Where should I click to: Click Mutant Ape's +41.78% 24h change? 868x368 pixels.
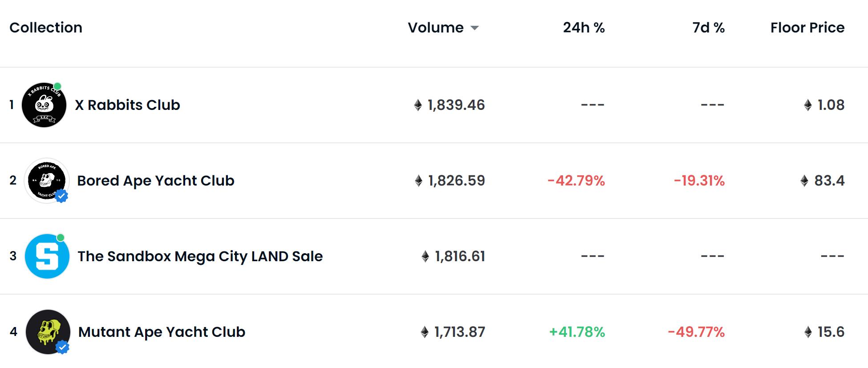tap(577, 332)
